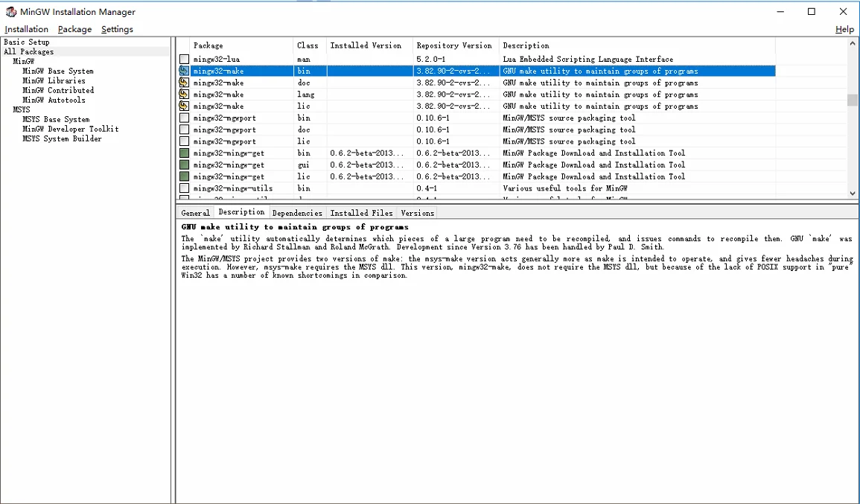
Task: Select the mingw32-mingw-utils package name
Action: [x=232, y=188]
